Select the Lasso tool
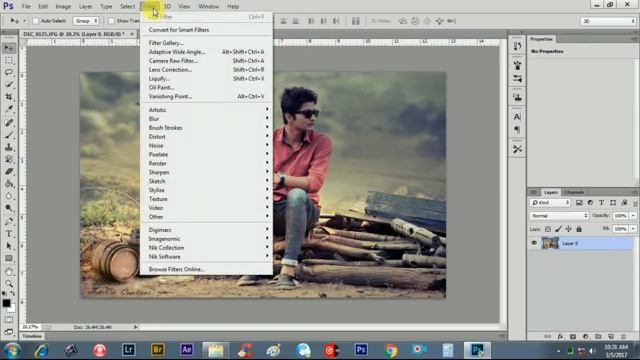The width and height of the screenshot is (640, 360). pos(9,72)
